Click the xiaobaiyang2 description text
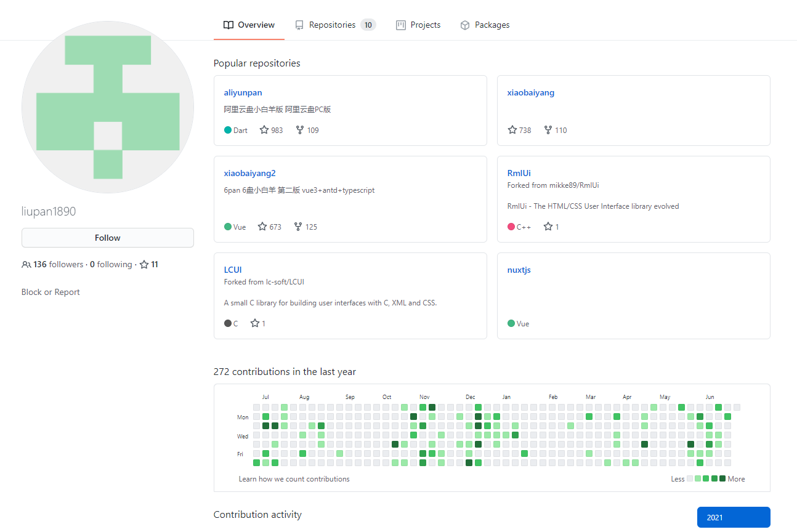This screenshot has width=797, height=532. pos(299,190)
